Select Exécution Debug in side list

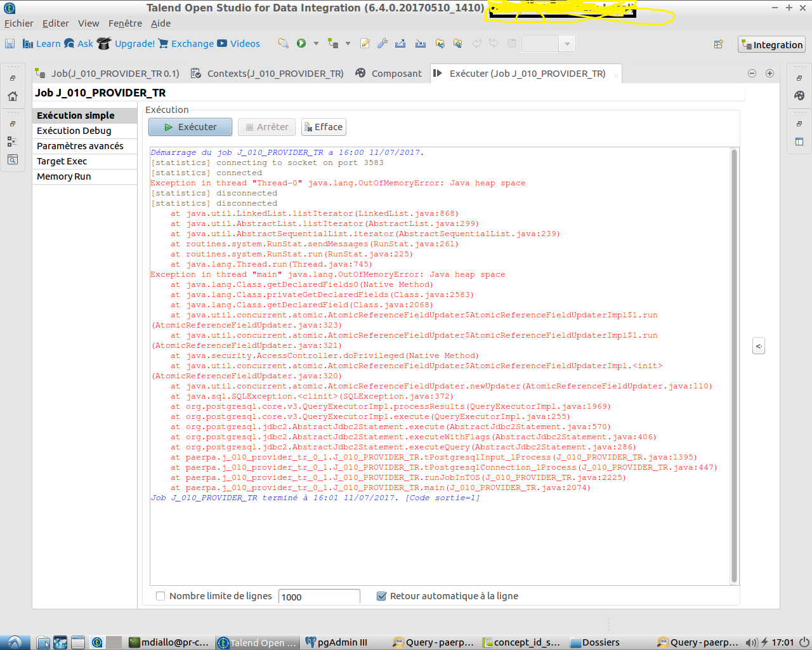pyautogui.click(x=84, y=131)
